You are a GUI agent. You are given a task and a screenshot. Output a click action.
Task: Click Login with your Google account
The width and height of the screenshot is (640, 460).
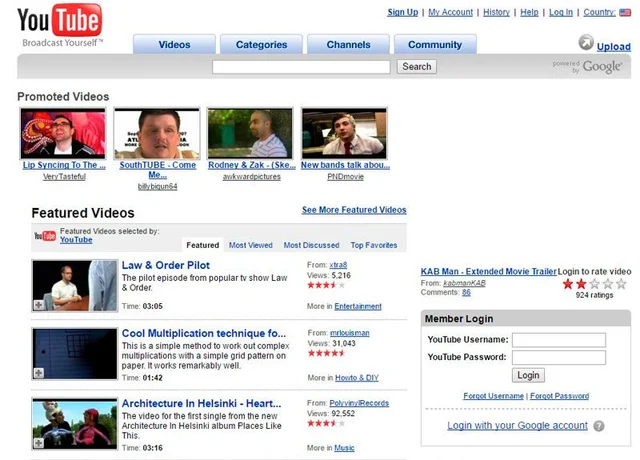coord(517,426)
